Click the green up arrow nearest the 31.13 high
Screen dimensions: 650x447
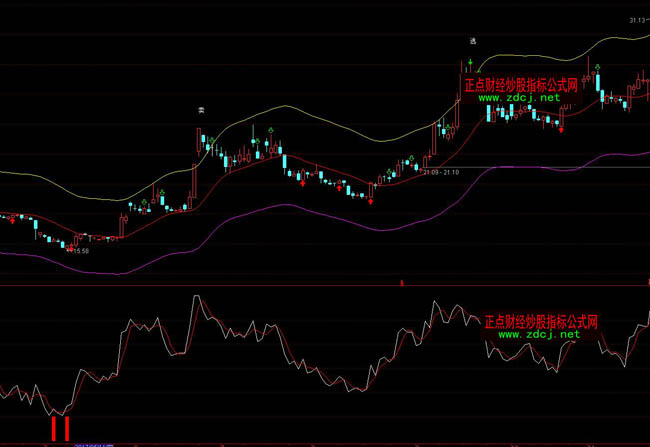[x=597, y=68]
